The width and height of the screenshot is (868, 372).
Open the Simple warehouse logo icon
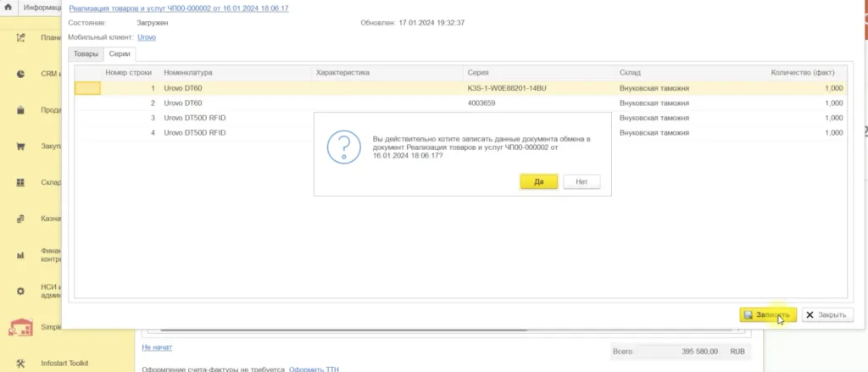20,327
